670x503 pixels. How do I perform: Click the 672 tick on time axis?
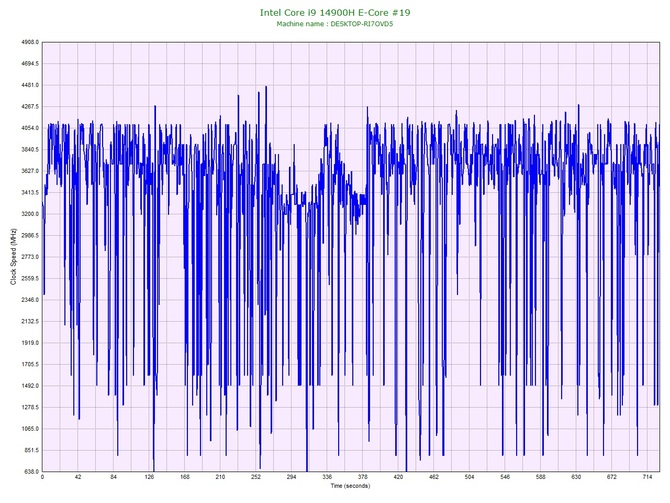[x=612, y=477]
